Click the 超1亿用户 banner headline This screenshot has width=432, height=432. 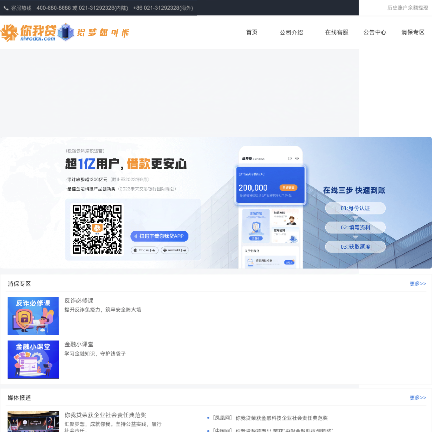tap(126, 164)
